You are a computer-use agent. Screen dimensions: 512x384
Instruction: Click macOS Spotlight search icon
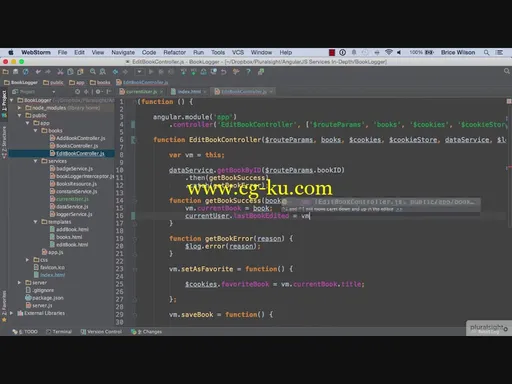(x=486, y=52)
